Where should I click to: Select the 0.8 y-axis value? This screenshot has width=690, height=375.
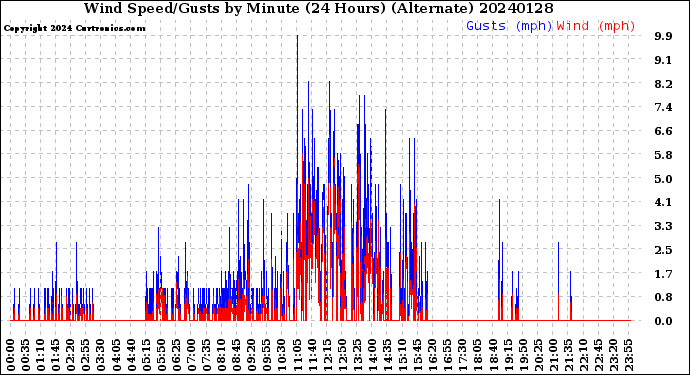click(x=663, y=297)
